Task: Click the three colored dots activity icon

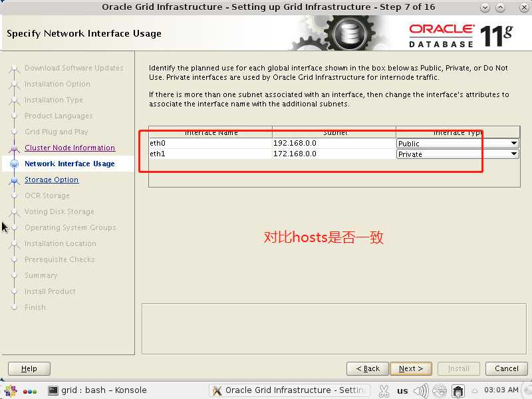Action: pyautogui.click(x=30, y=391)
